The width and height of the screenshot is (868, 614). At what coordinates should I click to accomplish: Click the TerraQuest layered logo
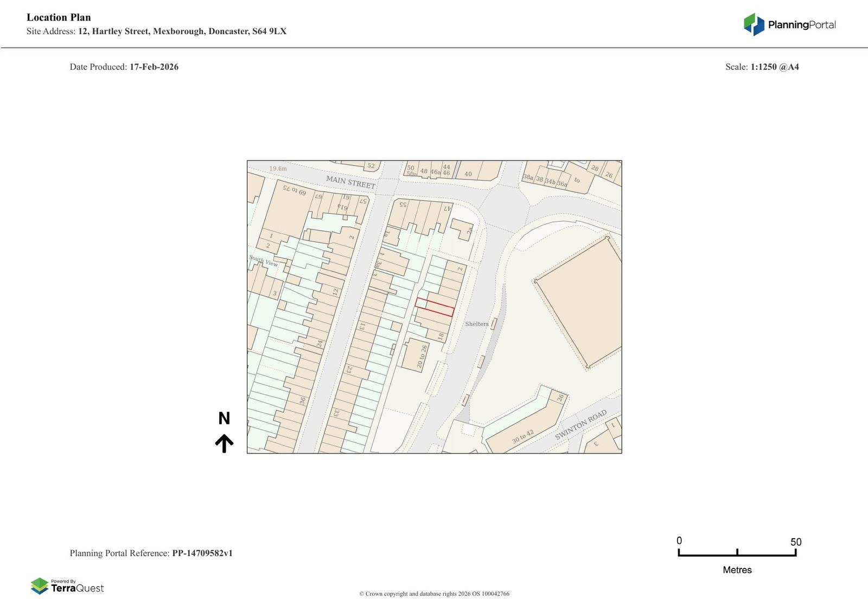click(x=40, y=586)
